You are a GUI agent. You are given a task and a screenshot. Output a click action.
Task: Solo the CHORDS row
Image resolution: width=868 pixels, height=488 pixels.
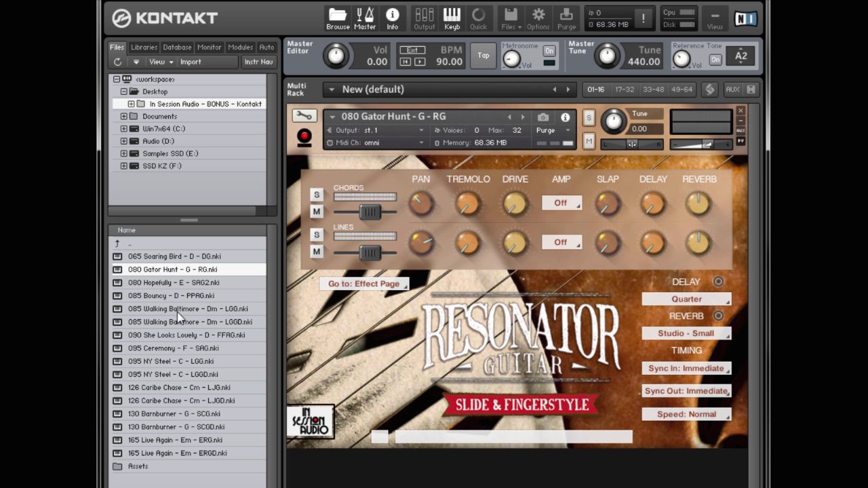pos(316,195)
